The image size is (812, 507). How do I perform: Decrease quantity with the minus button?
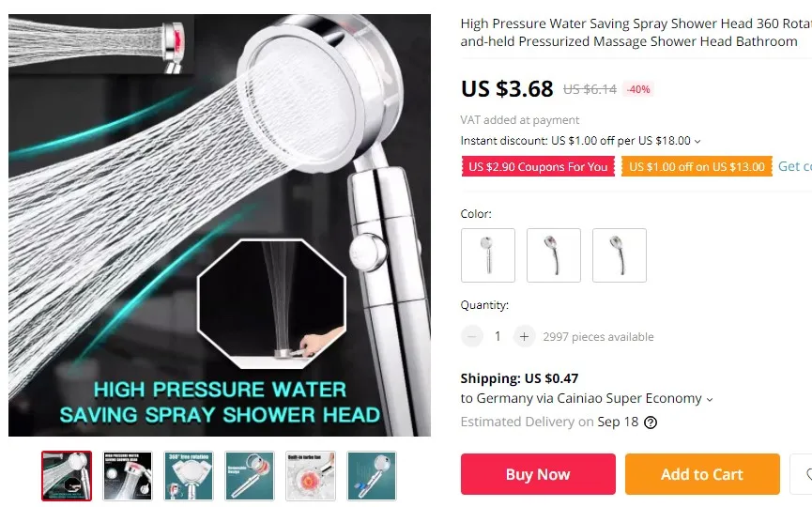tap(472, 337)
